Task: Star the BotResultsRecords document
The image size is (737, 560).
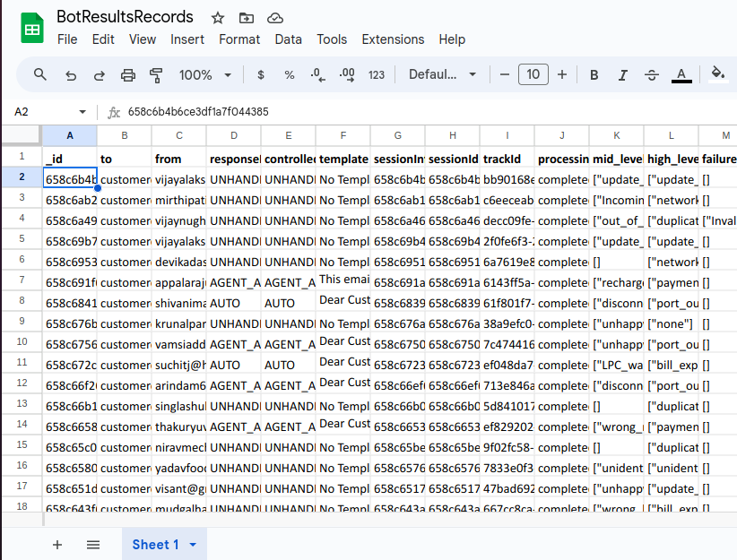Action: click(x=218, y=18)
